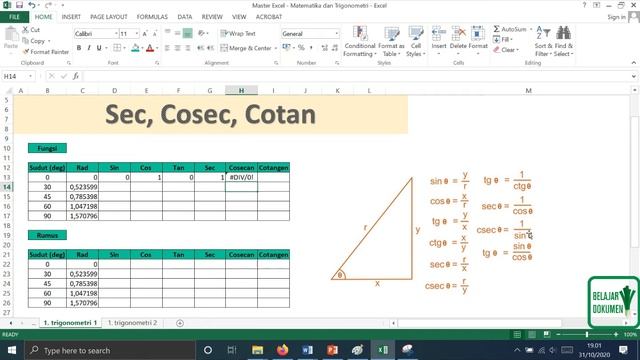The height and width of the screenshot is (360, 640).
Task: Open Sort & Filter menu
Action: click(543, 41)
